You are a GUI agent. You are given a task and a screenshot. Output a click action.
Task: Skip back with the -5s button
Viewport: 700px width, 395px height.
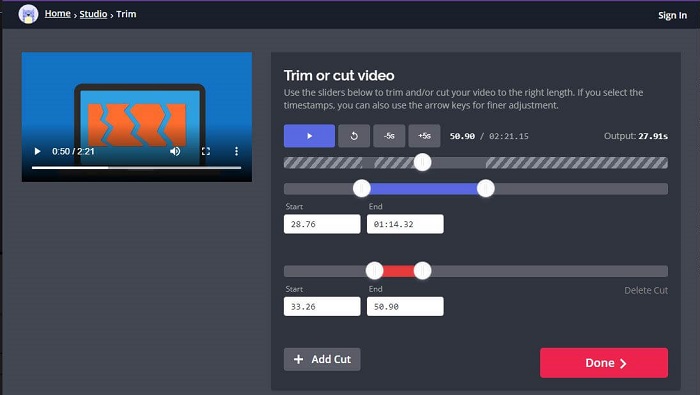coord(389,136)
